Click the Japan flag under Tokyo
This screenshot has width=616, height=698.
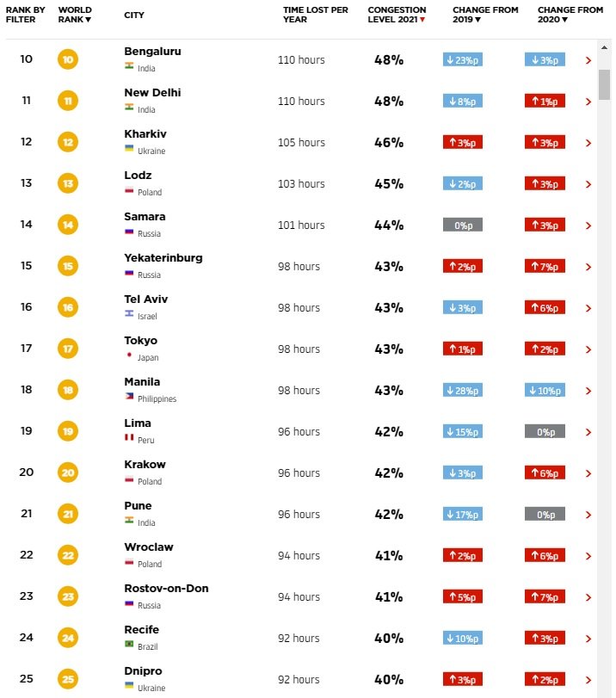(129, 355)
